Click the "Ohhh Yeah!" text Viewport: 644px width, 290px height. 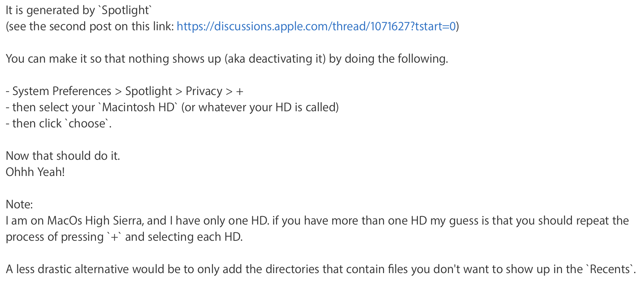[35, 172]
